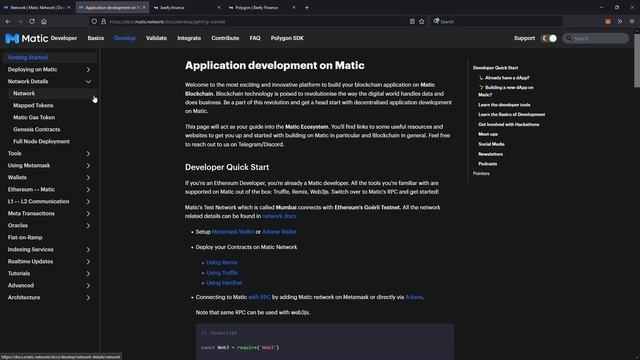Click the browser forward arrow
The width and height of the screenshot is (640, 360).
20,21
